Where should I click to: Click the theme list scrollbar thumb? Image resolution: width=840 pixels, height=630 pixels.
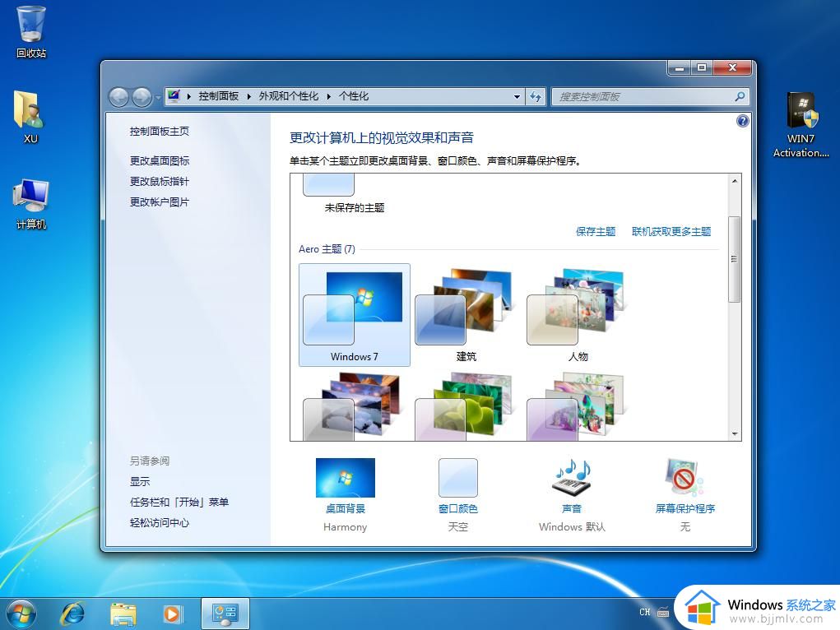735,259
